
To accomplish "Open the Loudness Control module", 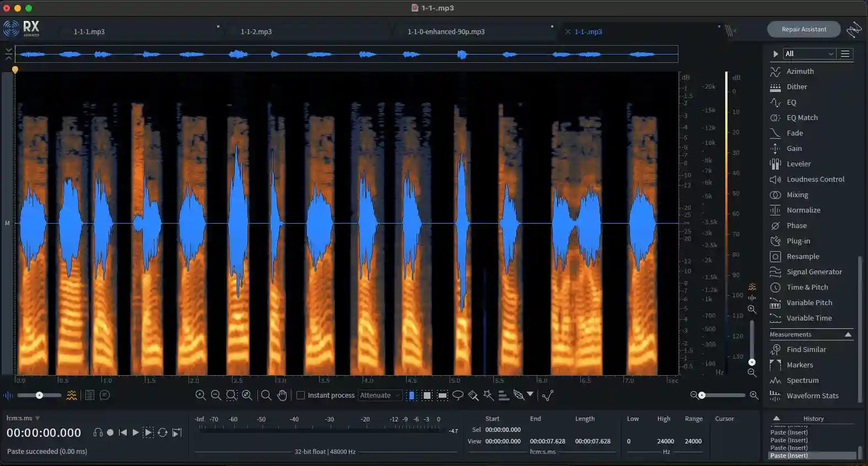I will (x=815, y=179).
